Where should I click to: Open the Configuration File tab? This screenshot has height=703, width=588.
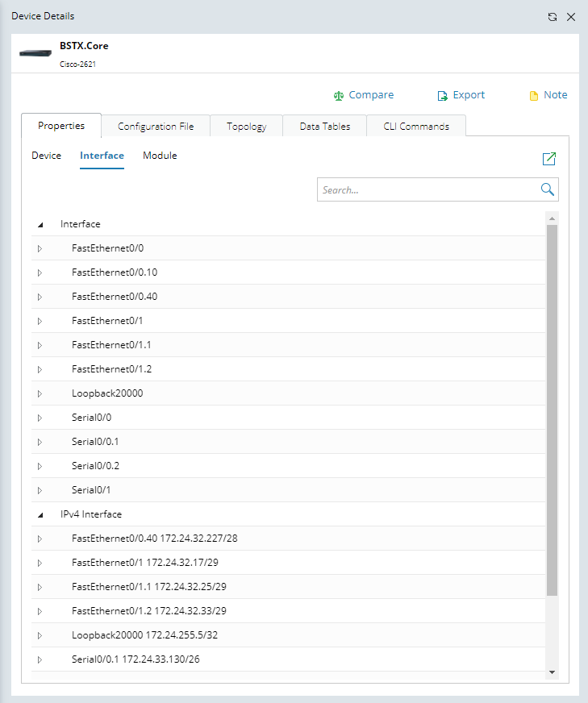pos(156,127)
